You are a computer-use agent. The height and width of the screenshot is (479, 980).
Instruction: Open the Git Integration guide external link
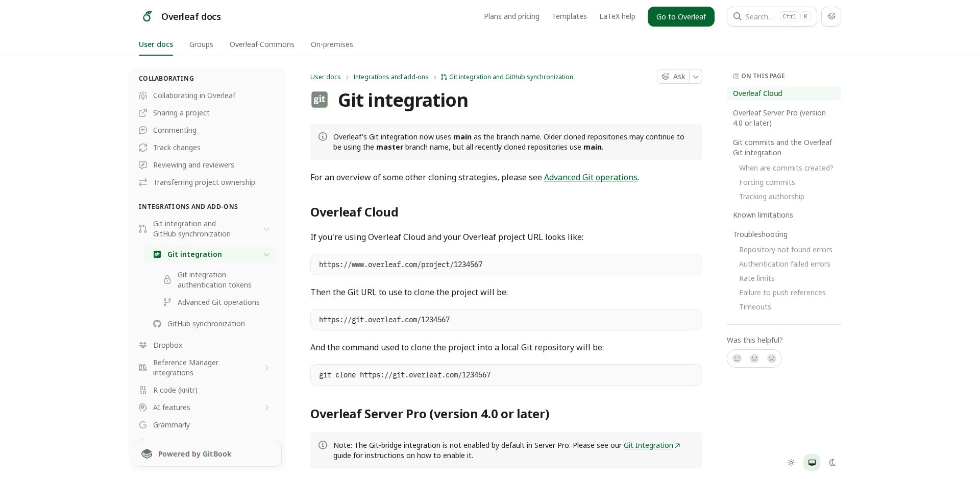click(652, 445)
